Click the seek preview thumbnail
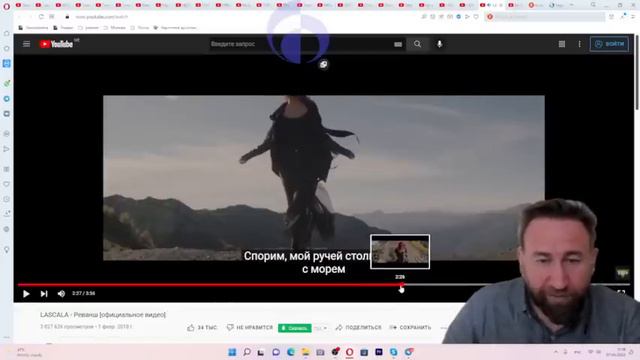This screenshot has width=640, height=360. pyautogui.click(x=400, y=251)
